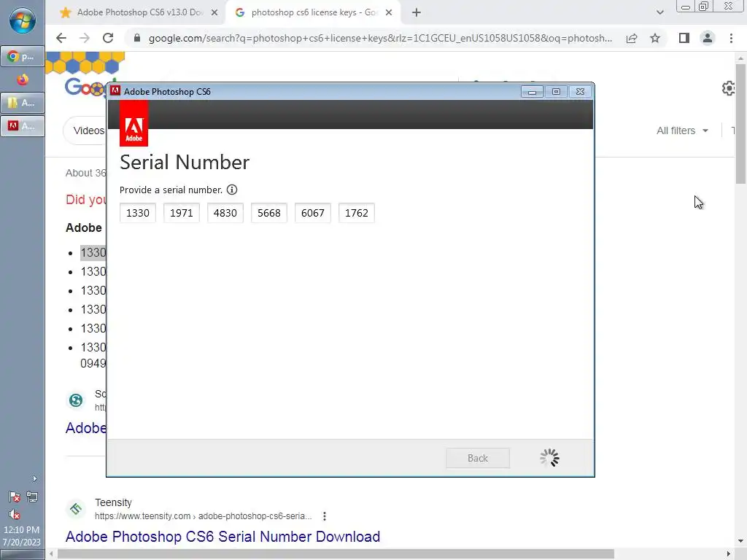The width and height of the screenshot is (747, 560).
Task: Click the Back button in Photoshop dialog
Action: click(x=477, y=458)
